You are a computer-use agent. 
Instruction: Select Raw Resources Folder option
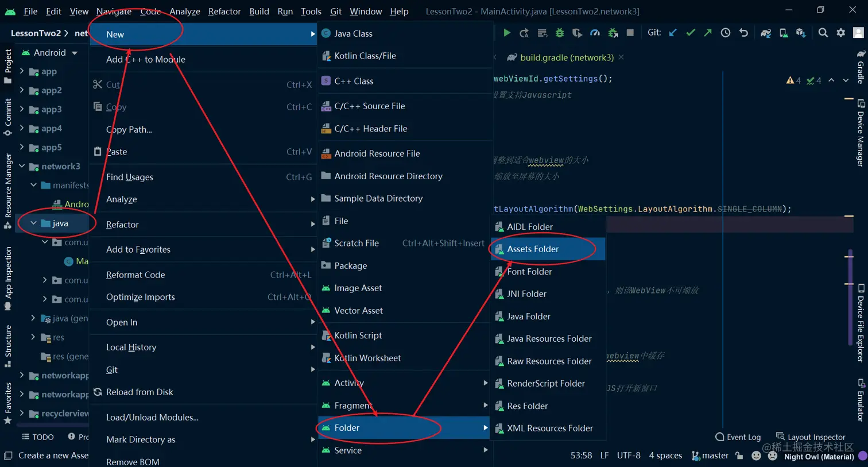(x=548, y=361)
